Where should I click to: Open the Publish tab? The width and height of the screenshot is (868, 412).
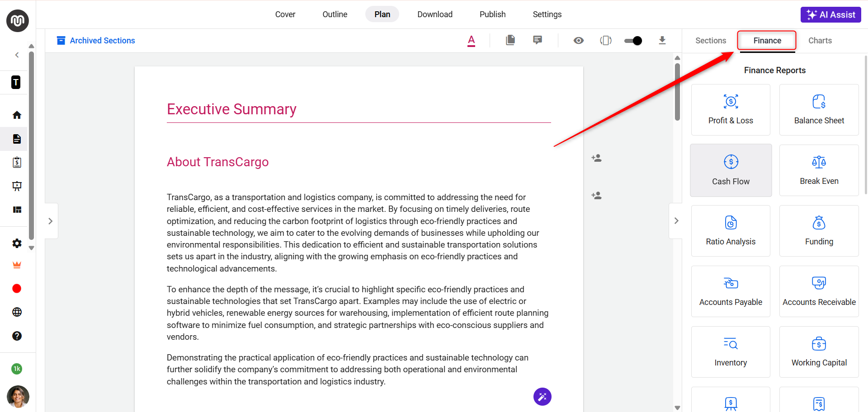(493, 14)
